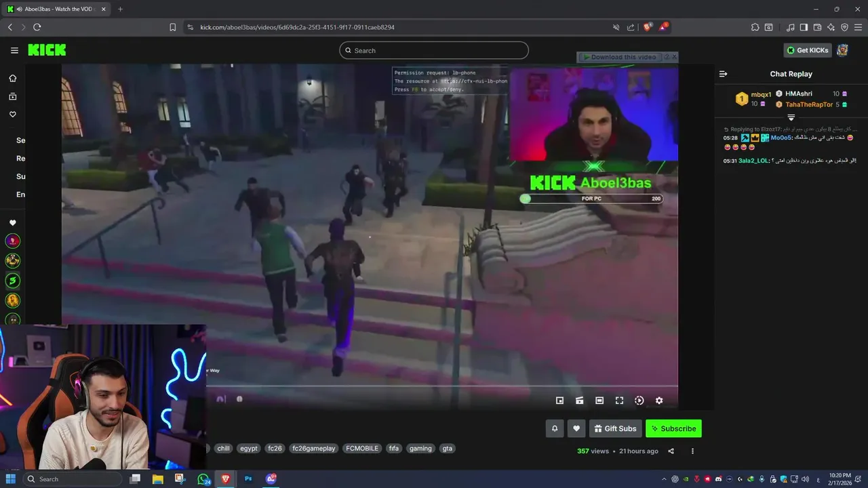The height and width of the screenshot is (488, 868).
Task: Reload the page with browser refresh button
Action: click(37, 27)
